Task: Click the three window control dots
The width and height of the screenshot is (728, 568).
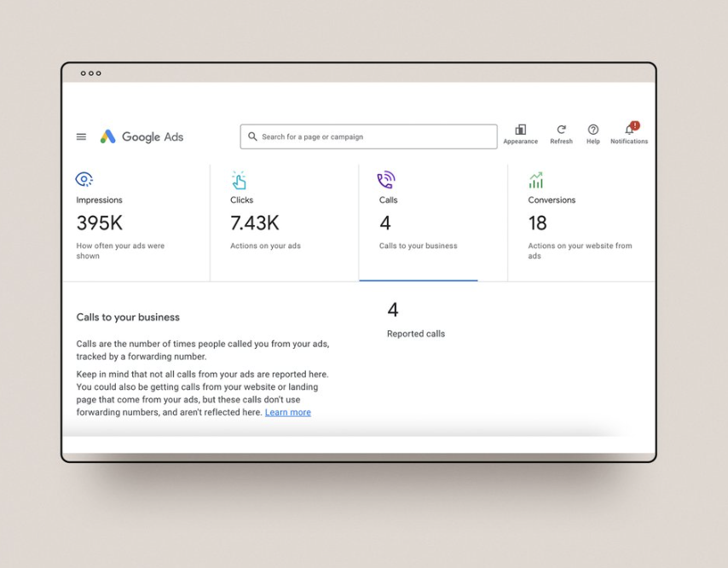Action: (x=90, y=73)
